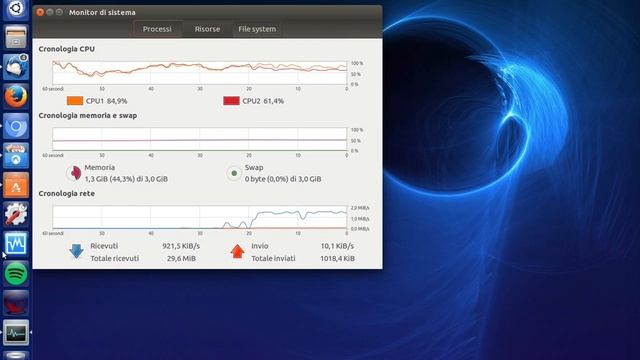The width and height of the screenshot is (640, 360).
Task: Click the Cronologia memoria e swap heading
Action: point(88,116)
